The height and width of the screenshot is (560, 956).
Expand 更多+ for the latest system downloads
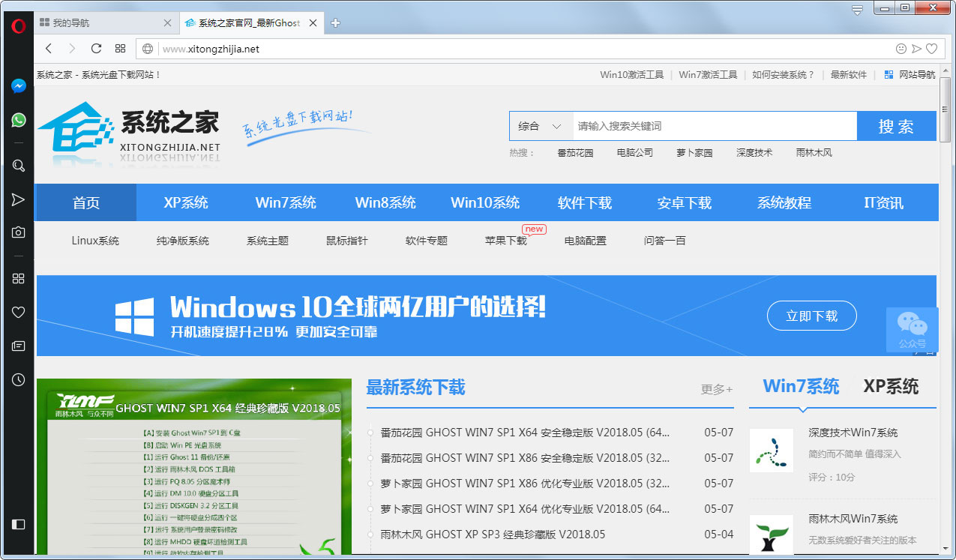click(716, 389)
